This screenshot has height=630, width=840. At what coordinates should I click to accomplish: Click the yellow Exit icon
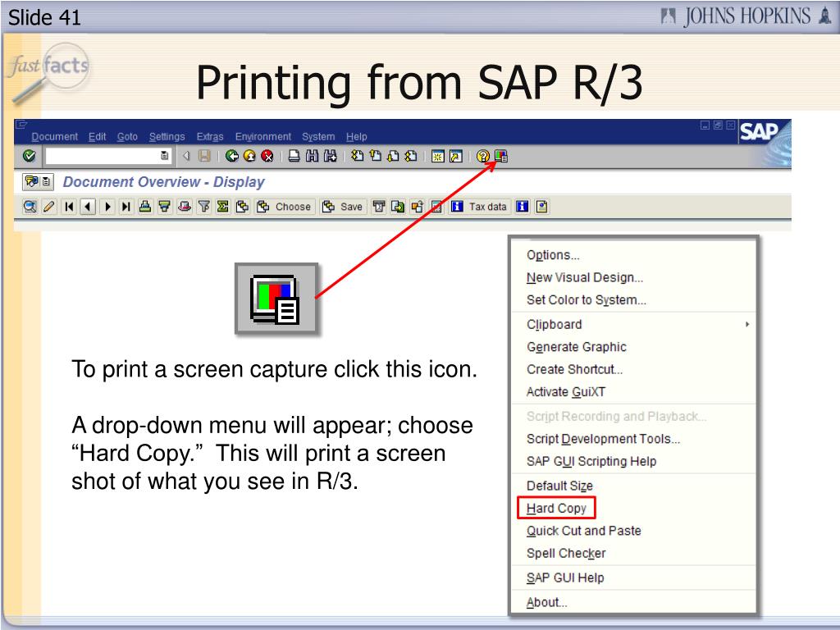click(x=249, y=156)
